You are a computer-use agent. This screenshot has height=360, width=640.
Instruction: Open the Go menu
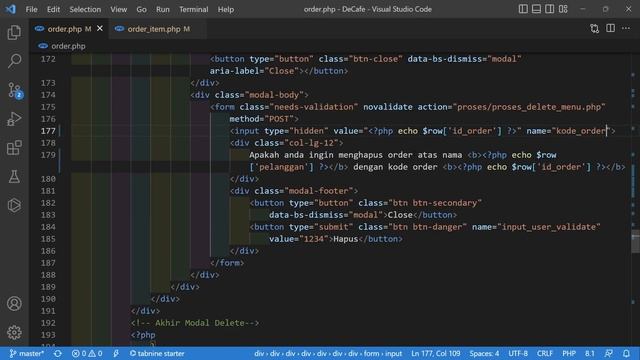[141, 9]
